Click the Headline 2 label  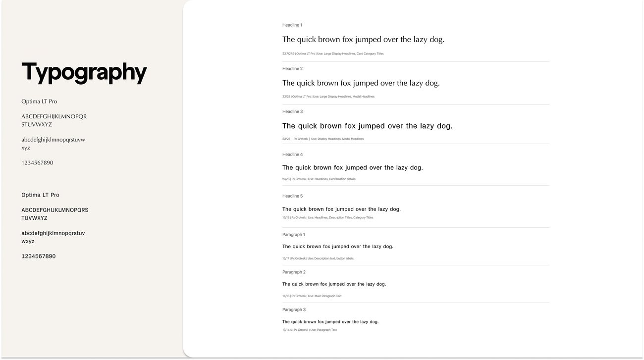tap(292, 68)
